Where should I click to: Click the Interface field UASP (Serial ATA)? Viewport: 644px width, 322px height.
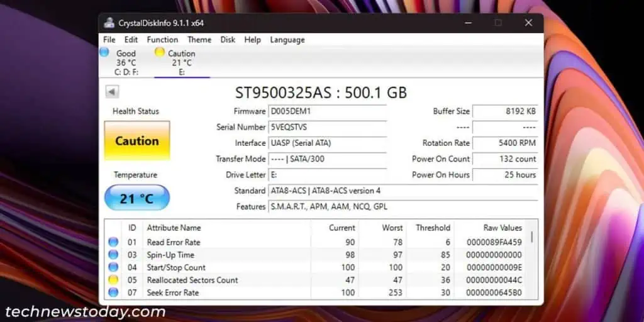pos(327,143)
